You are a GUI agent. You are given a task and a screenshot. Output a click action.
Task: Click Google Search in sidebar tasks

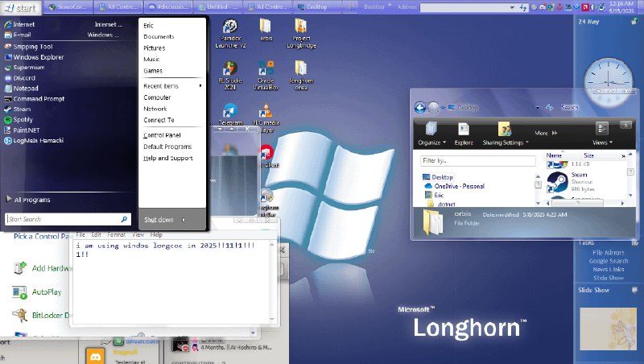click(609, 261)
